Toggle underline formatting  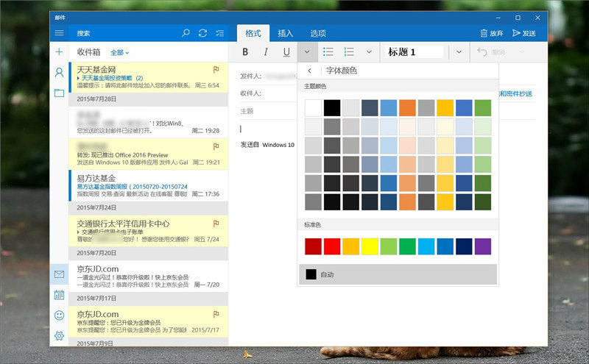(x=286, y=52)
